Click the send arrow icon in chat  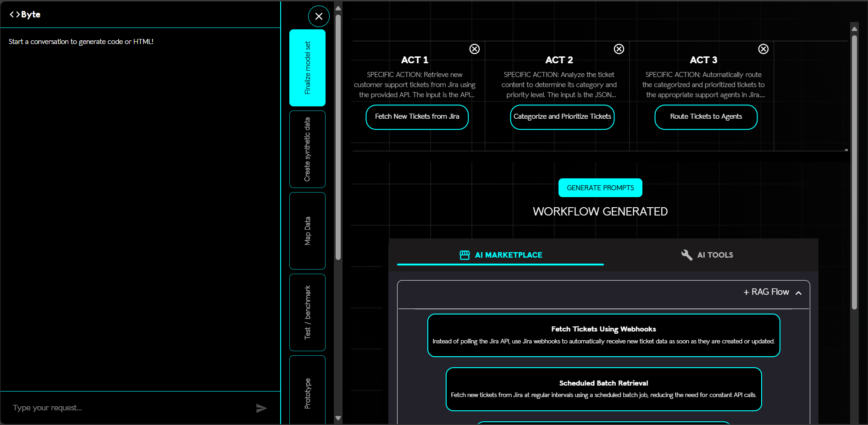(261, 408)
